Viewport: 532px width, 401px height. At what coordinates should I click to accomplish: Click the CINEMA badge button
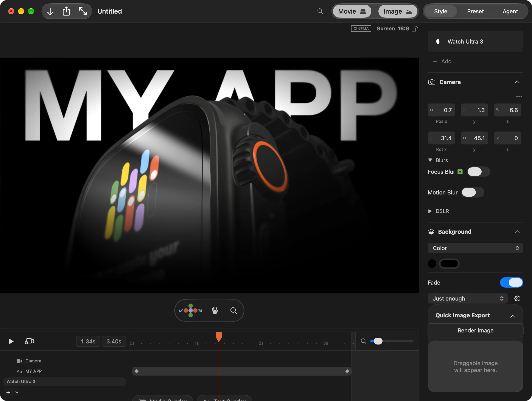[361, 29]
